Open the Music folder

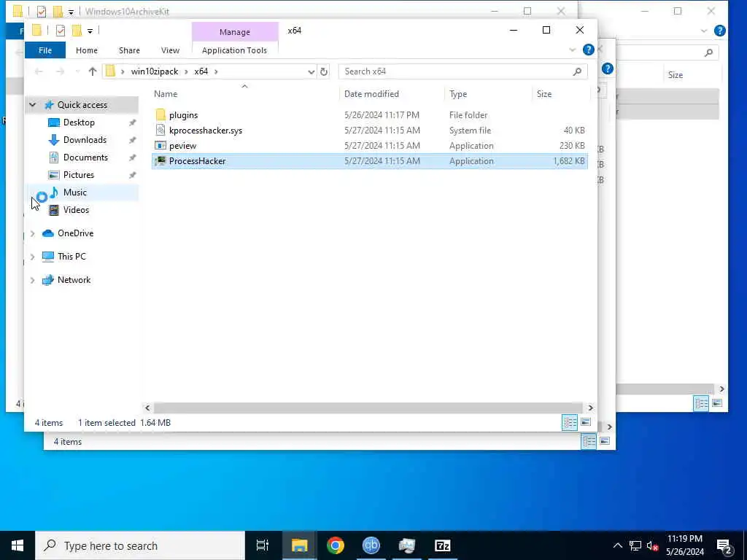74,192
